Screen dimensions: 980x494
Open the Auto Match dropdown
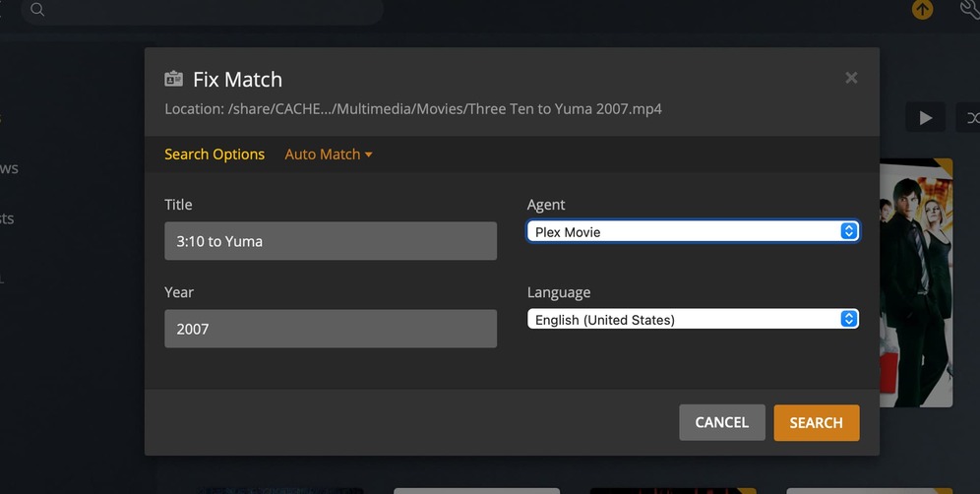(328, 154)
